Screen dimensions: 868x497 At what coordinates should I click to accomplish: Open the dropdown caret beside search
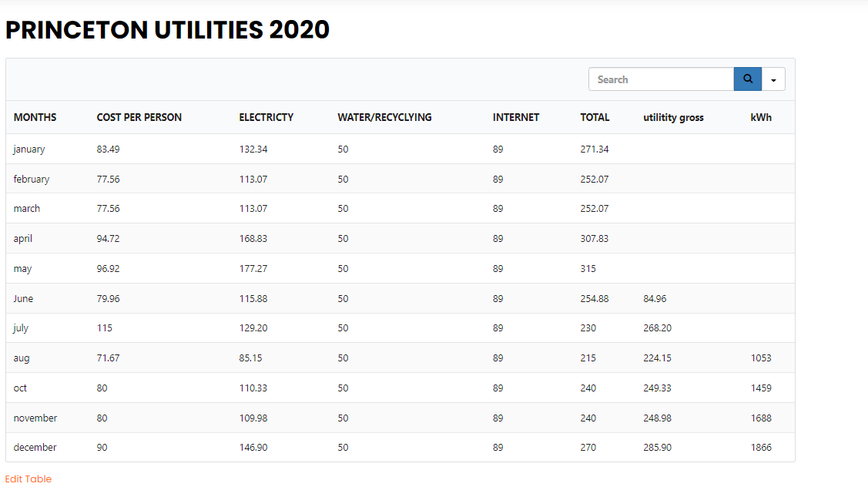[773, 79]
